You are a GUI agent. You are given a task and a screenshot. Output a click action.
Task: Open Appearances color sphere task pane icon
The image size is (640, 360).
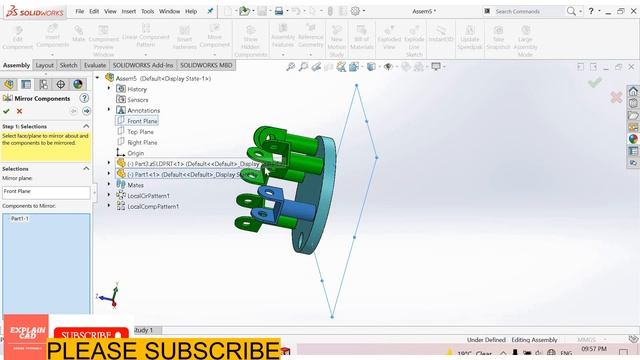633,139
